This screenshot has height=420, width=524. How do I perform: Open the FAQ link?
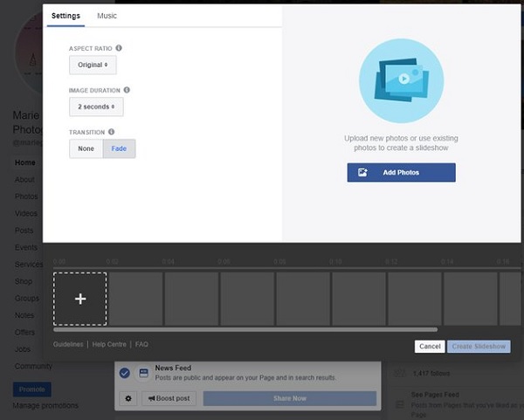(x=141, y=344)
